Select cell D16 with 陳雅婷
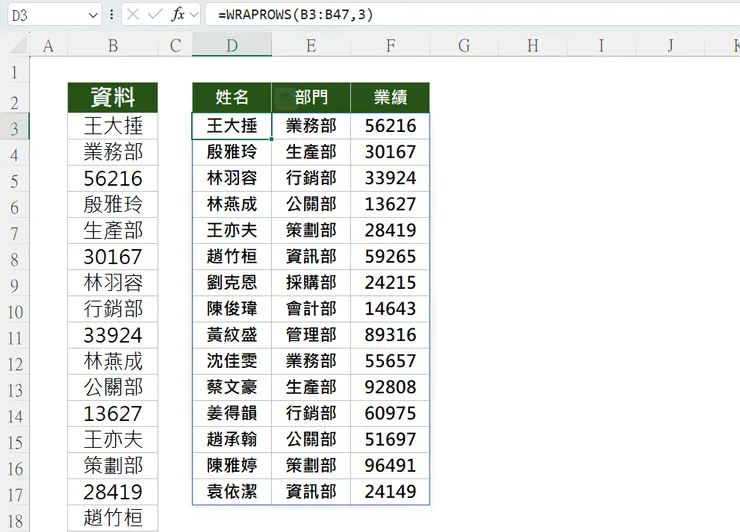Image resolution: width=740 pixels, height=532 pixels. (x=232, y=466)
